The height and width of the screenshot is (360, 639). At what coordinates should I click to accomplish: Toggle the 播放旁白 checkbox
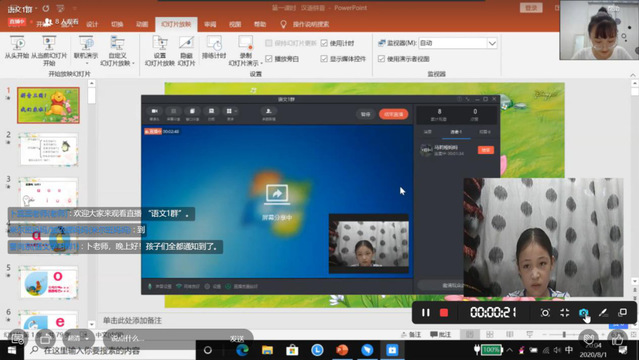point(269,59)
